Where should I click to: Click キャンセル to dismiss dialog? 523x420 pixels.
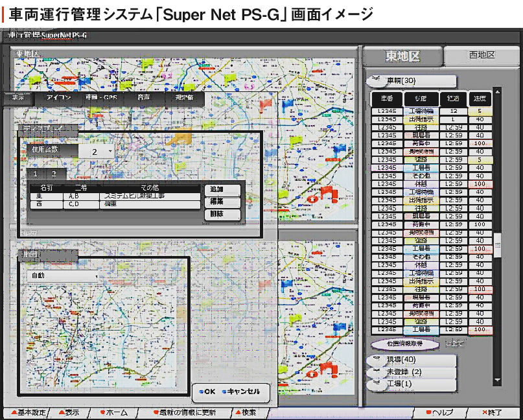[241, 391]
